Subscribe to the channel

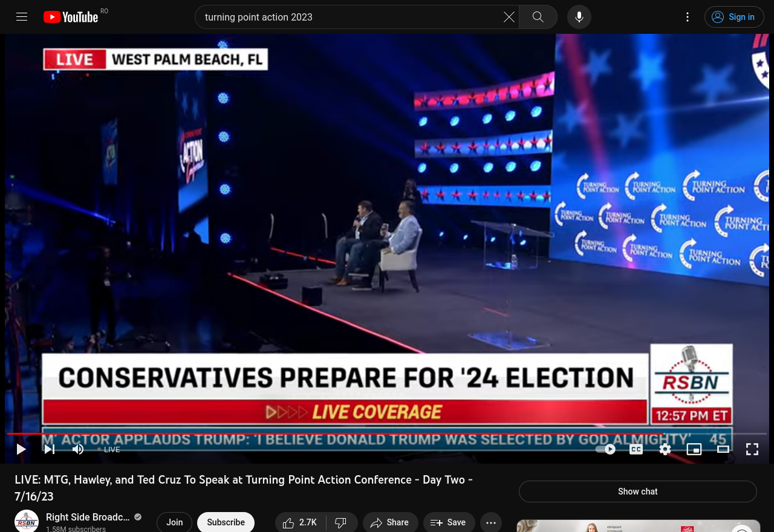tap(226, 522)
